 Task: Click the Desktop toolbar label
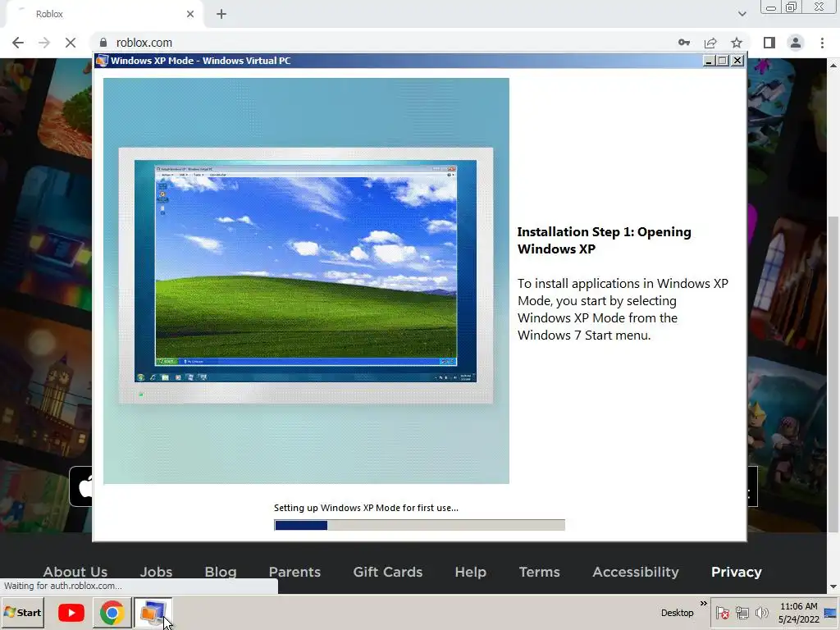point(677,612)
